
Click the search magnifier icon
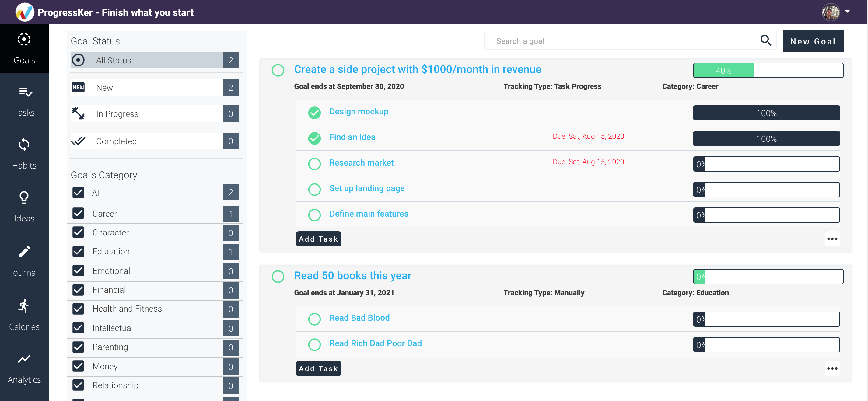[x=765, y=40]
